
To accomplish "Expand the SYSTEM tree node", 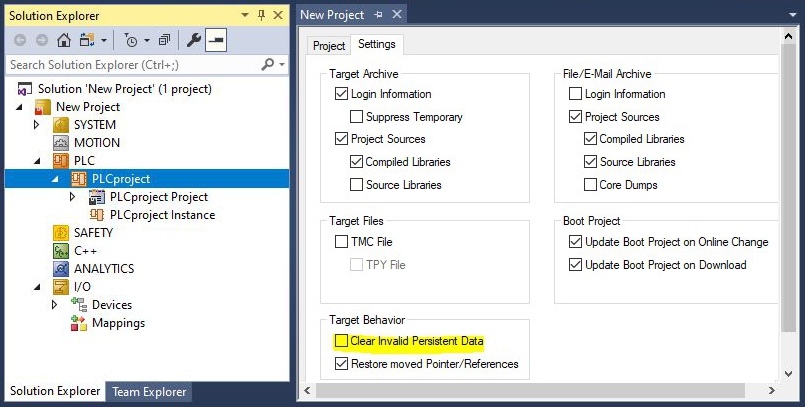I will (36, 125).
